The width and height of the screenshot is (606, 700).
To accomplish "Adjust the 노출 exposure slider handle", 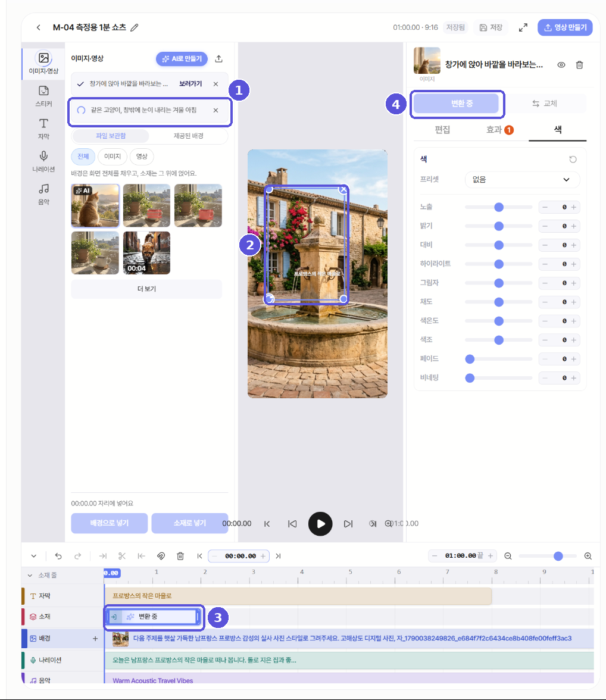I will [x=499, y=207].
